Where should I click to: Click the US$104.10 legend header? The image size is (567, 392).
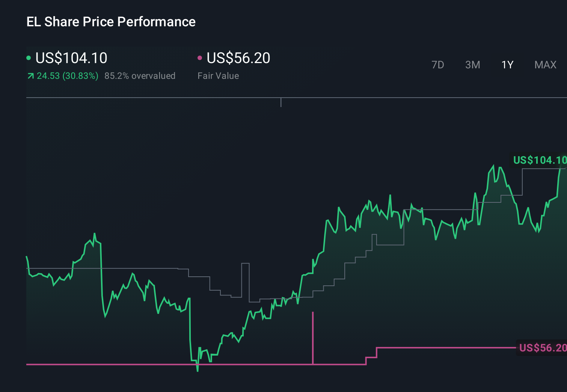[71, 58]
